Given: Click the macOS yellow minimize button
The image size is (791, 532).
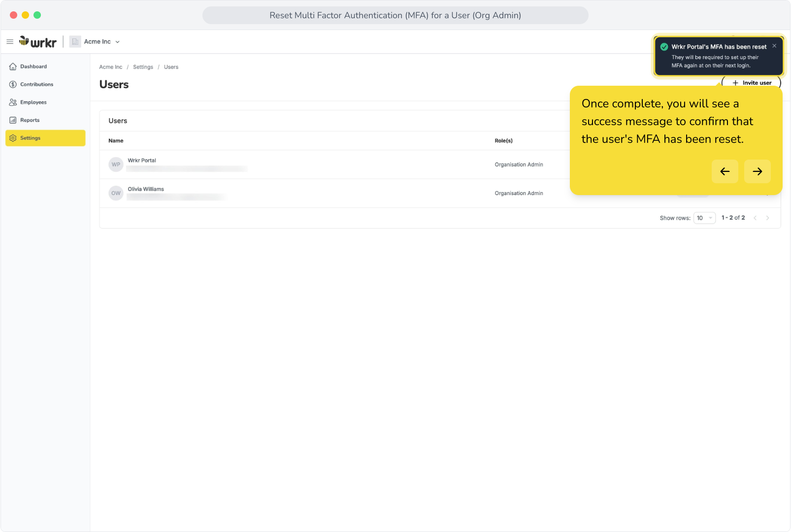Looking at the screenshot, I should pos(25,15).
